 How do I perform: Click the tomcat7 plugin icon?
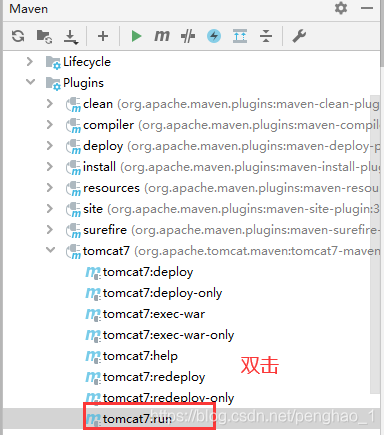[73, 252]
